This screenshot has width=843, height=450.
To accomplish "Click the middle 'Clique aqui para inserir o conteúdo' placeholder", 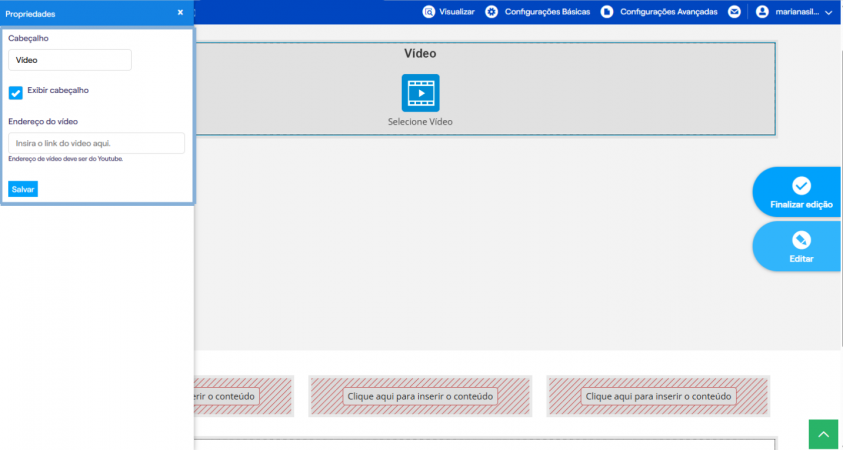I will 420,396.
